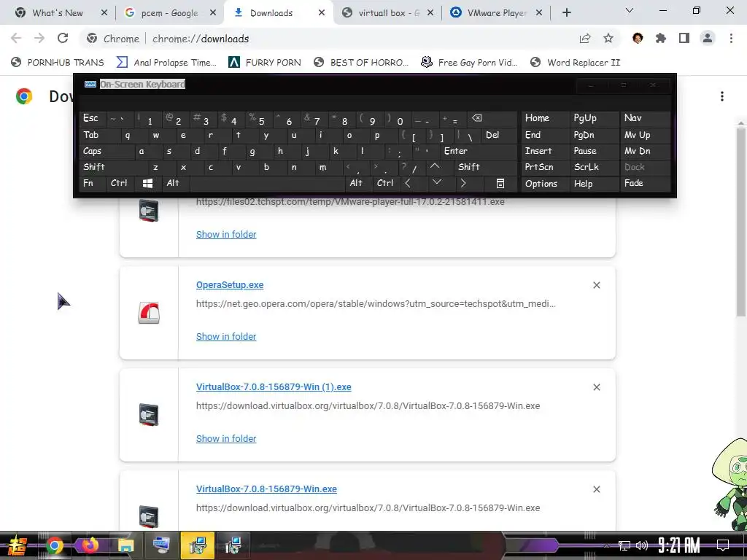Open the Word Replacer II bookmark
747x560 pixels.
point(575,63)
